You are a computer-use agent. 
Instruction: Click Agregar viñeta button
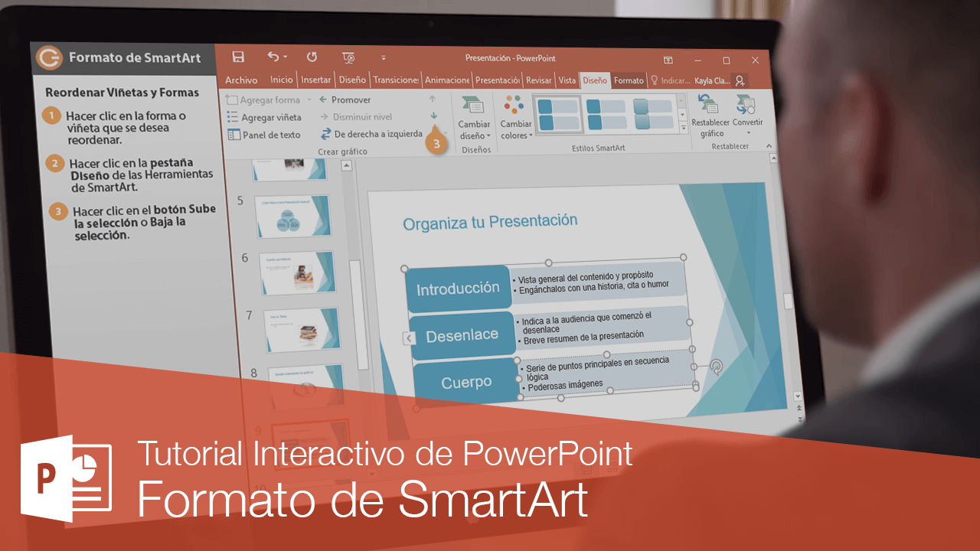pos(265,117)
